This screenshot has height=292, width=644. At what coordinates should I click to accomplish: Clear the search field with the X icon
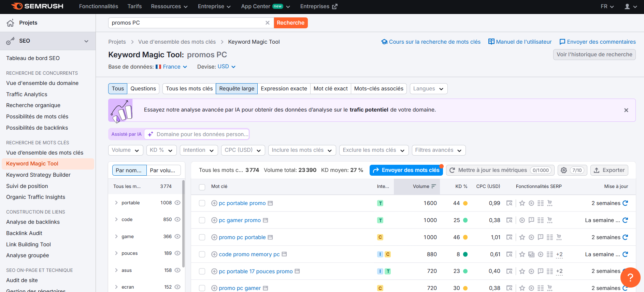[x=267, y=23]
